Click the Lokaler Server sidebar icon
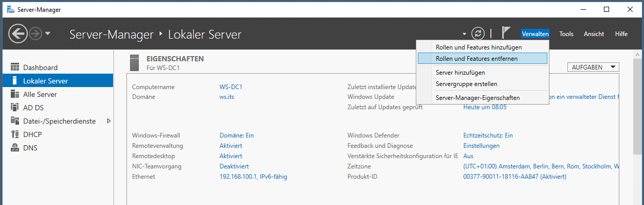644x205 pixels. point(14,81)
